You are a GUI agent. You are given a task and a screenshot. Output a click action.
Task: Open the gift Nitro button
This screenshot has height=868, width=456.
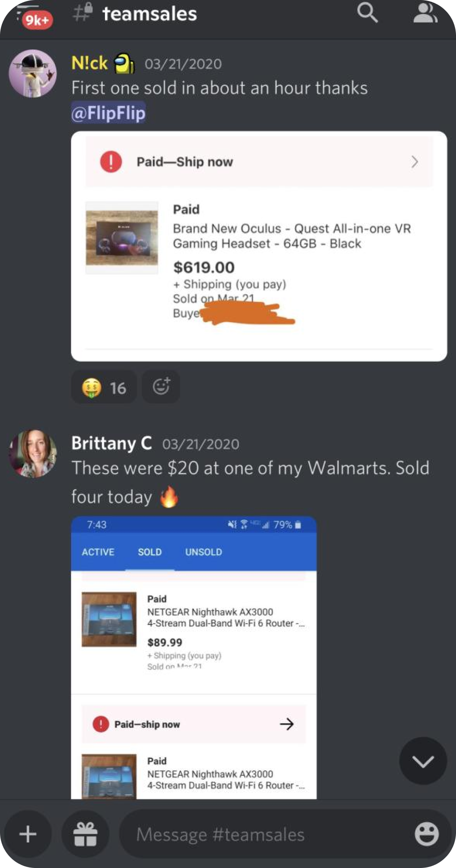coord(85,834)
